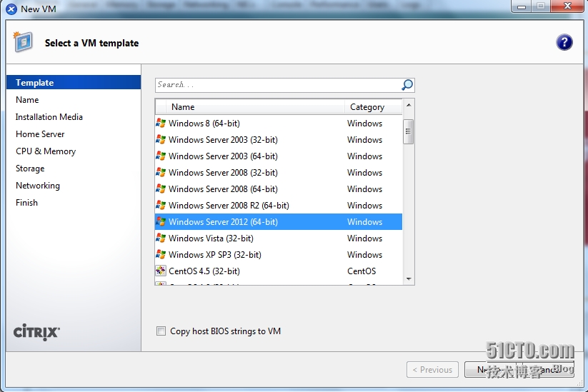Image resolution: width=588 pixels, height=392 pixels.
Task: Click the CentOS 4.5 (32-bit) icon
Action: pos(161,271)
